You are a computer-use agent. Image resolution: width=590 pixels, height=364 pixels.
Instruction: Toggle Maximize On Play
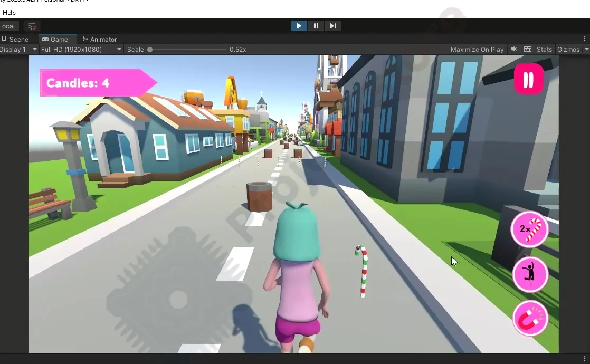point(477,49)
